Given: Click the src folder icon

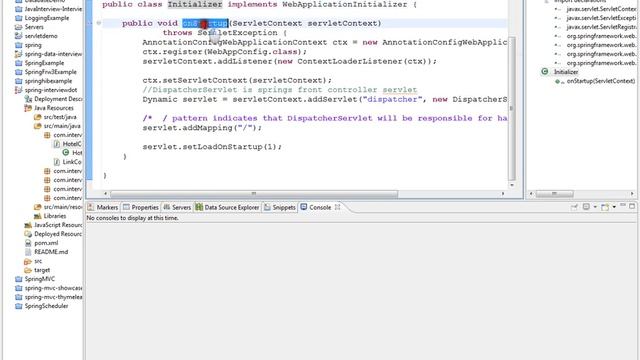Looking at the screenshot, I should [28, 261].
